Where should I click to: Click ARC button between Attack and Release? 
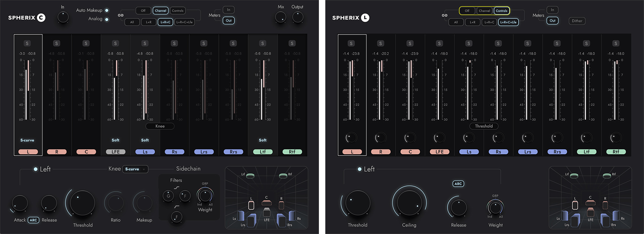click(x=33, y=220)
